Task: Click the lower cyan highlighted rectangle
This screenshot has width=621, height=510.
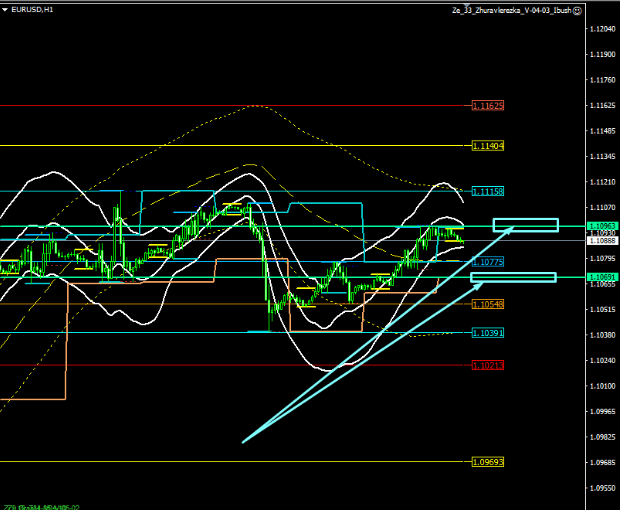Action: coord(525,277)
